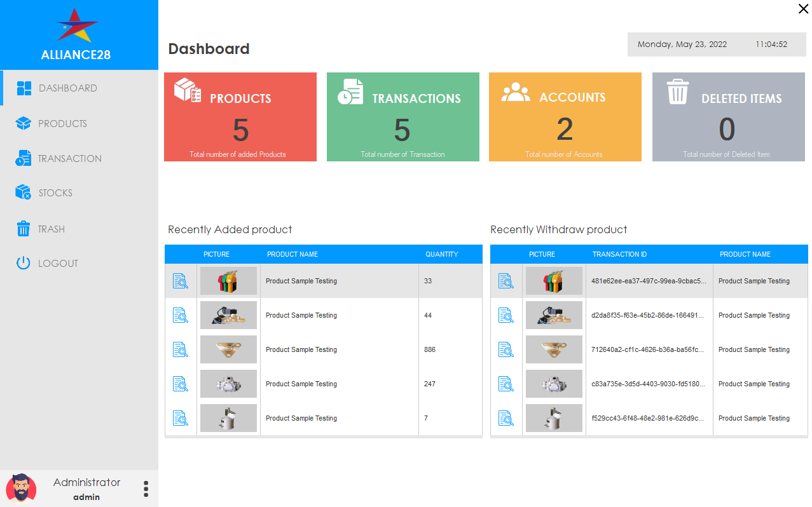Open the Trash icon in sidebar
This screenshot has height=507, width=812.
(24, 228)
